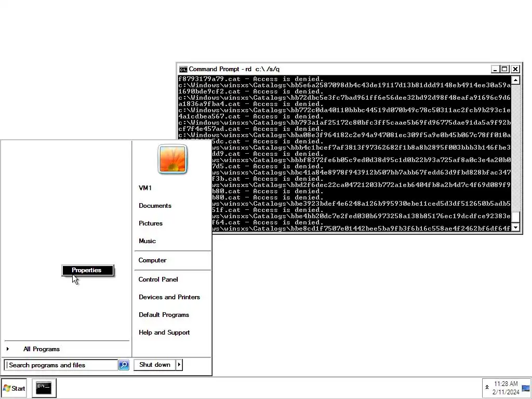Open Computer from the Start menu

coord(152,260)
